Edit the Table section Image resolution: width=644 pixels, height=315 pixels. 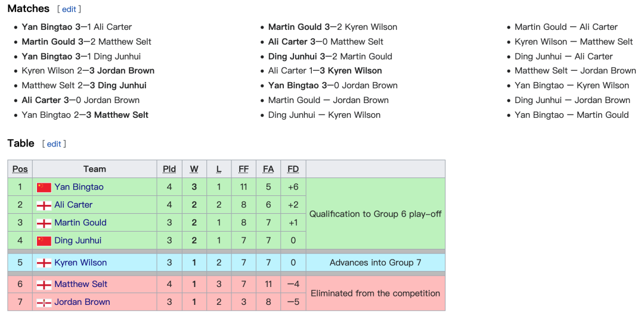click(x=54, y=144)
